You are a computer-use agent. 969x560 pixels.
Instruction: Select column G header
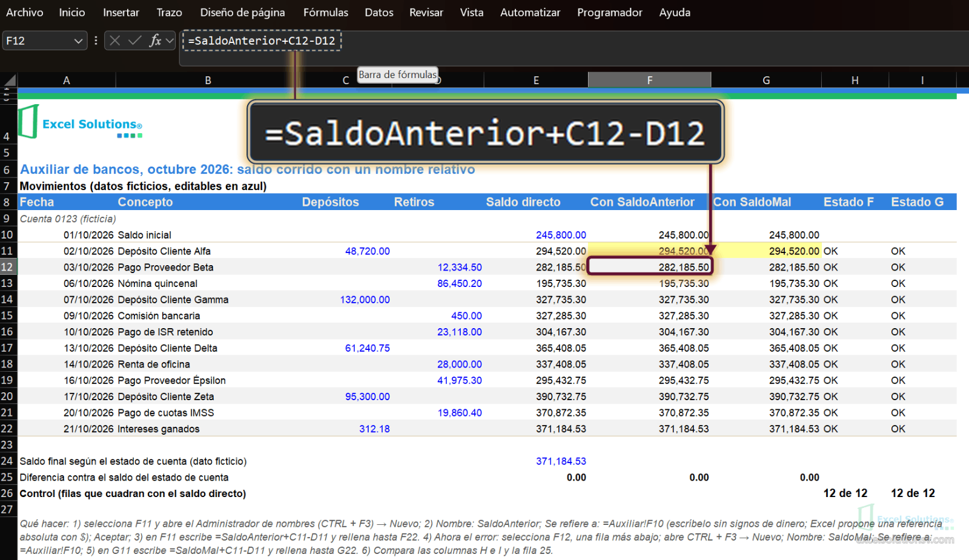tap(766, 80)
